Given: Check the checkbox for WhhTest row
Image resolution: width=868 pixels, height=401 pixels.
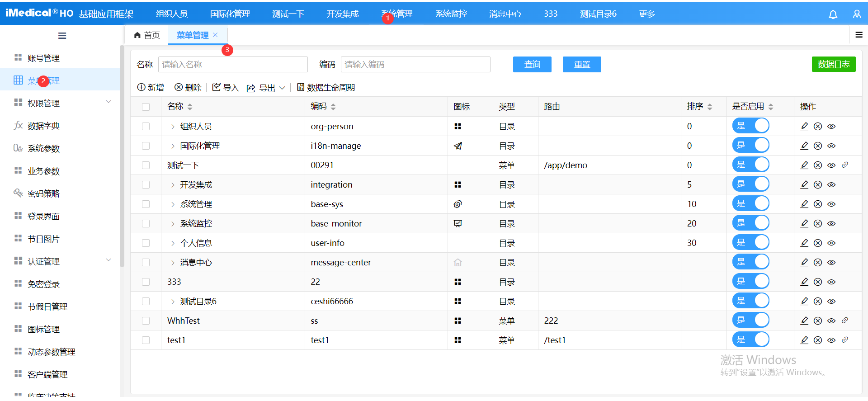Looking at the screenshot, I should (146, 321).
